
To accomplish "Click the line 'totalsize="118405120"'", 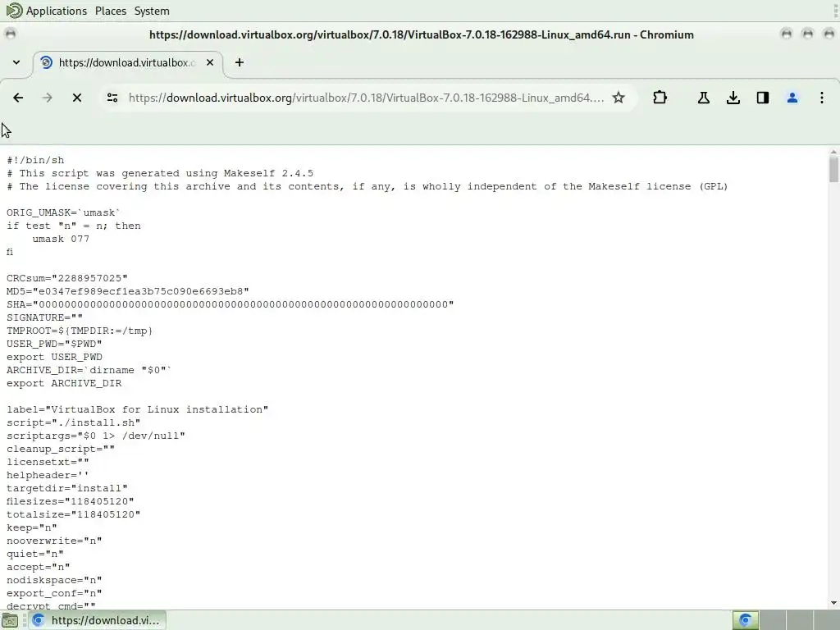I will pyautogui.click(x=73, y=514).
